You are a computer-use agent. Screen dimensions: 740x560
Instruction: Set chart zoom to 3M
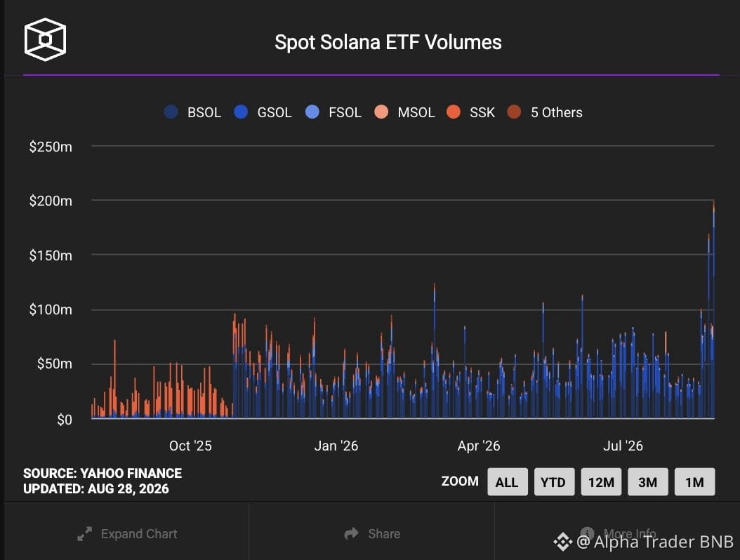[647, 481]
